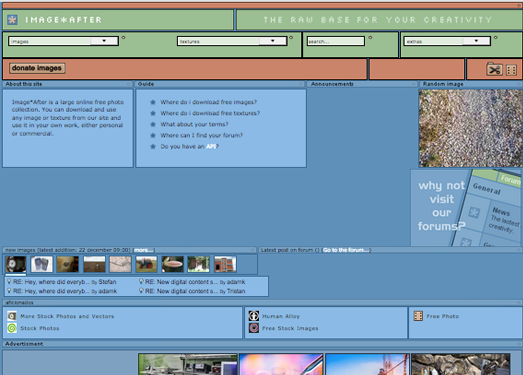The height and width of the screenshot is (375, 523).
Task: Collapse the new images panel
Action: (253, 250)
